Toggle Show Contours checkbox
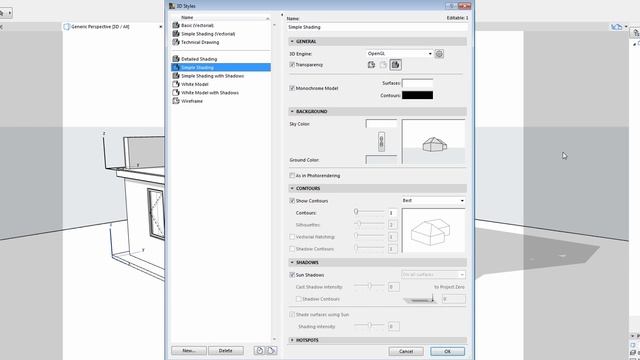Screen dimensions: 640x360 (292, 201)
